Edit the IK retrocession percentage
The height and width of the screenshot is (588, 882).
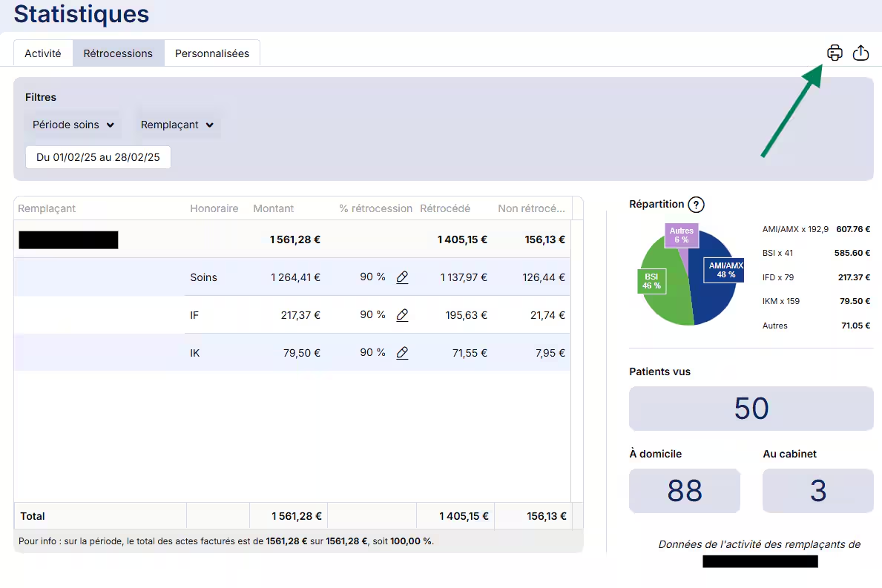402,353
